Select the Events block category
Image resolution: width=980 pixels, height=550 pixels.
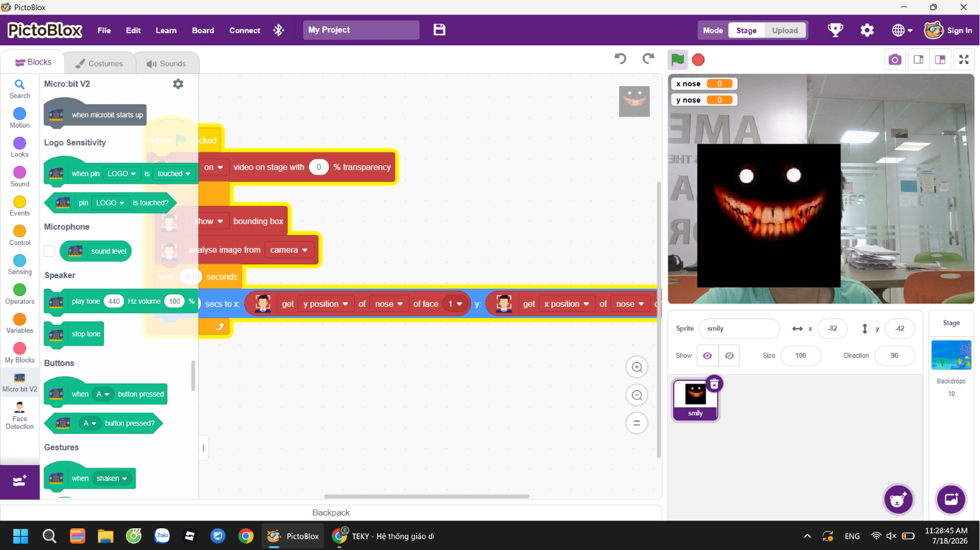coord(20,205)
